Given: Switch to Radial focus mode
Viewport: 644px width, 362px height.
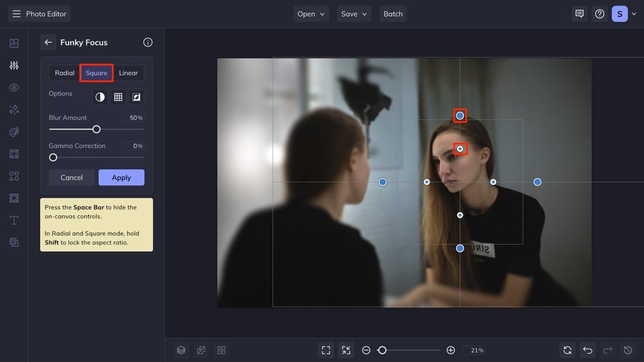Looking at the screenshot, I should point(65,73).
